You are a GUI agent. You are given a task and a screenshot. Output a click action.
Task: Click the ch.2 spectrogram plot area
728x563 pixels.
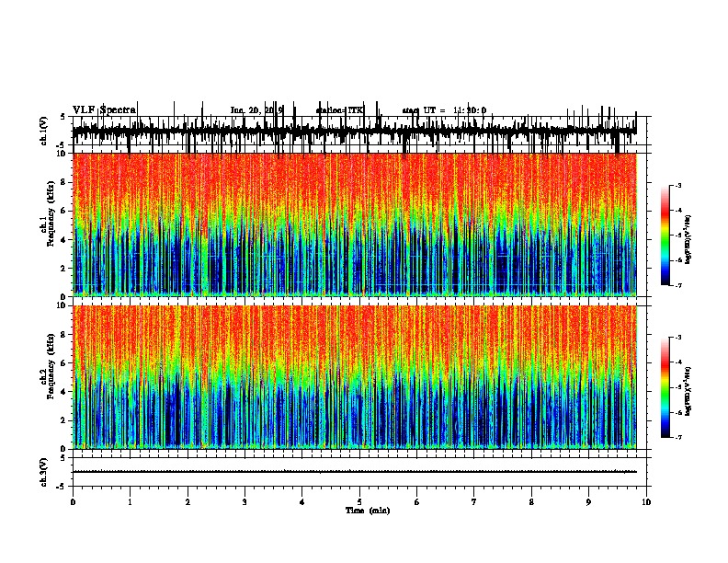click(x=354, y=377)
